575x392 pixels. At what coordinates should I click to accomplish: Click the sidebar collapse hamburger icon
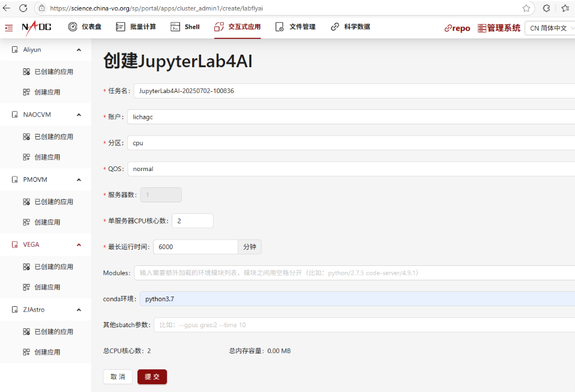pyautogui.click(x=8, y=28)
